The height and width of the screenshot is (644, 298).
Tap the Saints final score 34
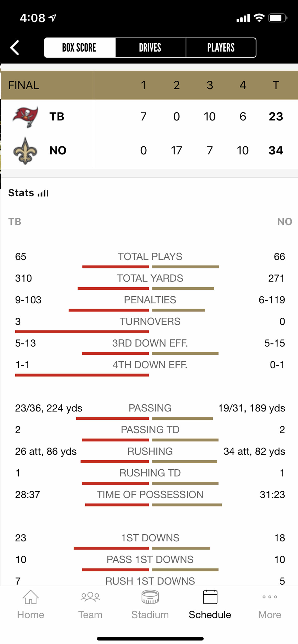click(276, 150)
